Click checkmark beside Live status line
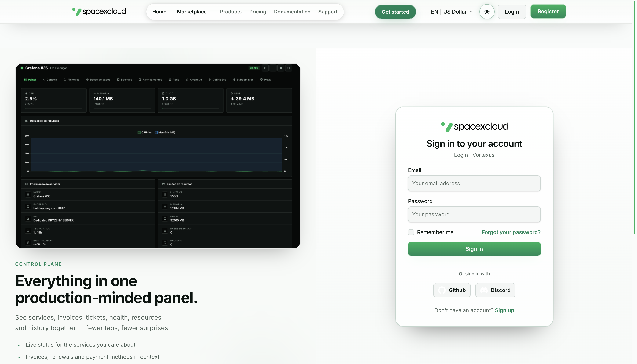The width and height of the screenshot is (637, 364). click(x=19, y=345)
